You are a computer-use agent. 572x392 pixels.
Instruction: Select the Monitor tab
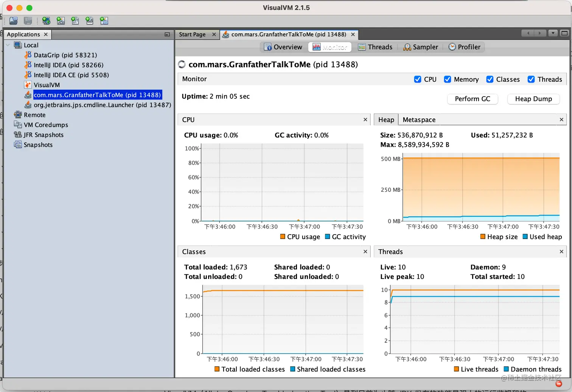(x=330, y=47)
